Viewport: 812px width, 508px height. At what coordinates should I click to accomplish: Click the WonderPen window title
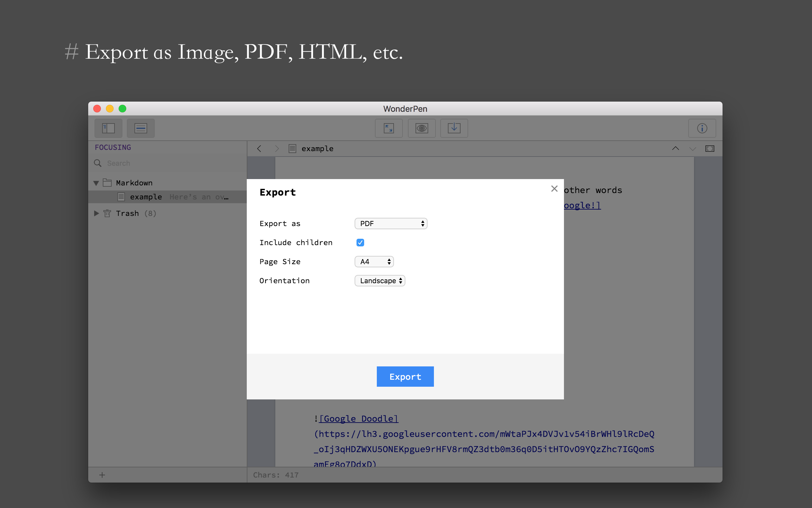(405, 109)
